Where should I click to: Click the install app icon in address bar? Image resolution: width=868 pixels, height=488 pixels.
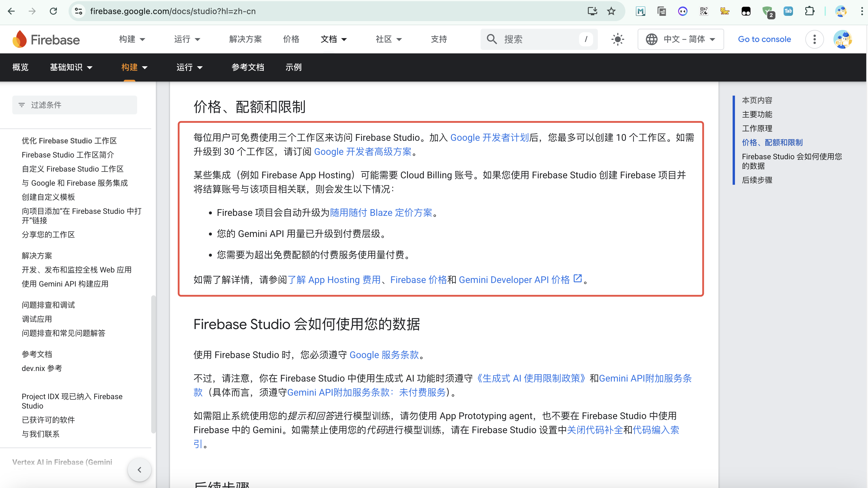pyautogui.click(x=592, y=11)
